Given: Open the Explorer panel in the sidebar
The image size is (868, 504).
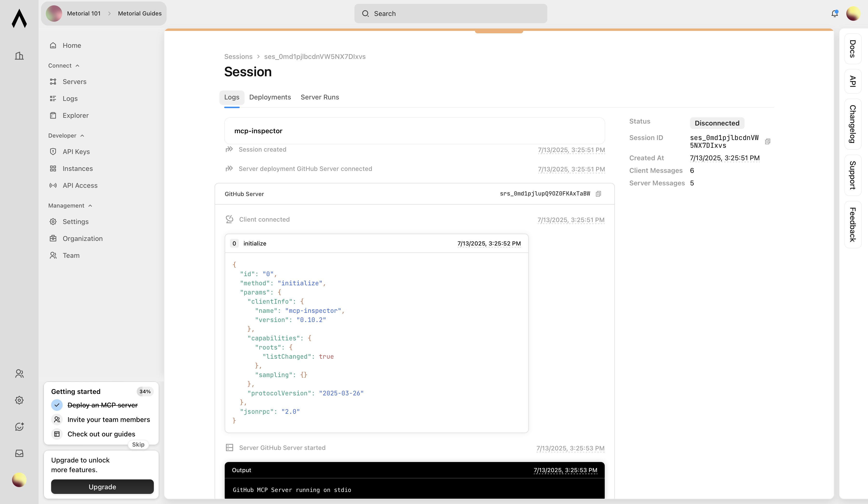Looking at the screenshot, I should (x=75, y=115).
